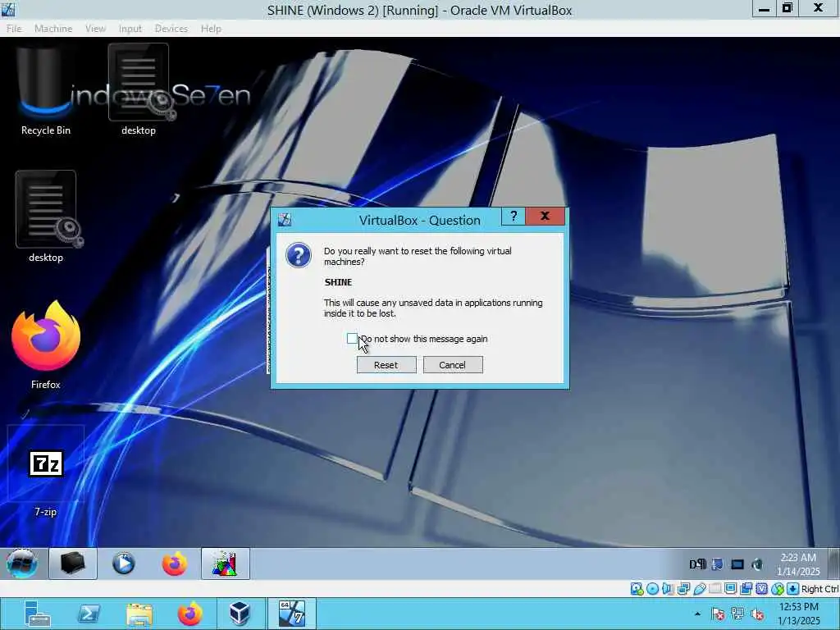Open the Devices menu
This screenshot has width=840, height=630.
[x=171, y=29]
